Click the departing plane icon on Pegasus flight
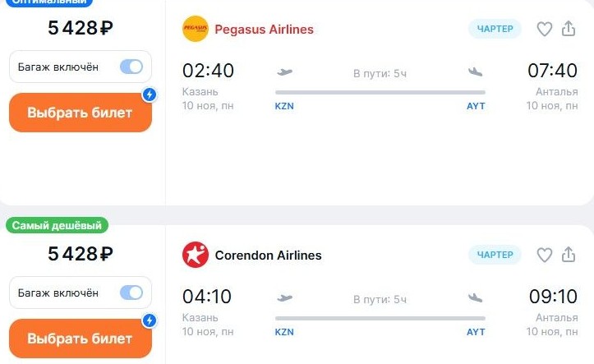This screenshot has height=364, width=594. tap(285, 71)
